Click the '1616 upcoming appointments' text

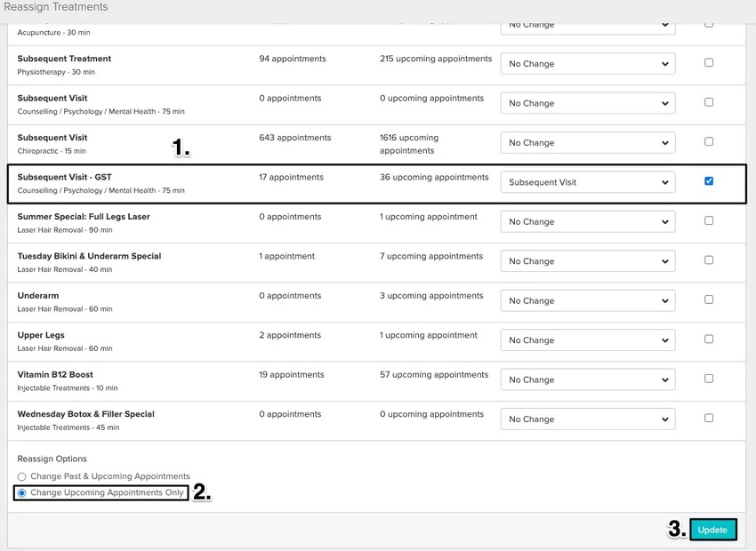[409, 144]
